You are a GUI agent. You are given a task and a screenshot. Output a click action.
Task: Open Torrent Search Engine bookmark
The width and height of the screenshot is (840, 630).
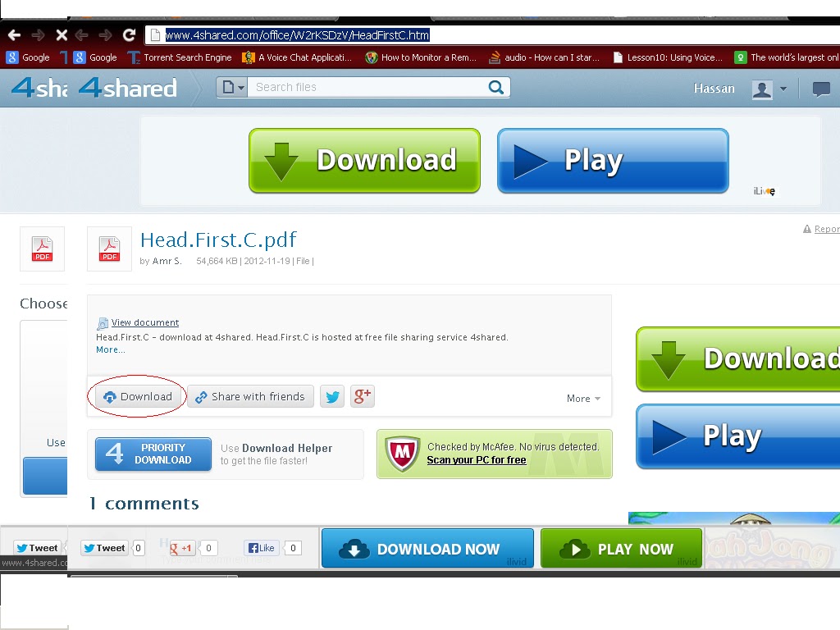pos(180,57)
